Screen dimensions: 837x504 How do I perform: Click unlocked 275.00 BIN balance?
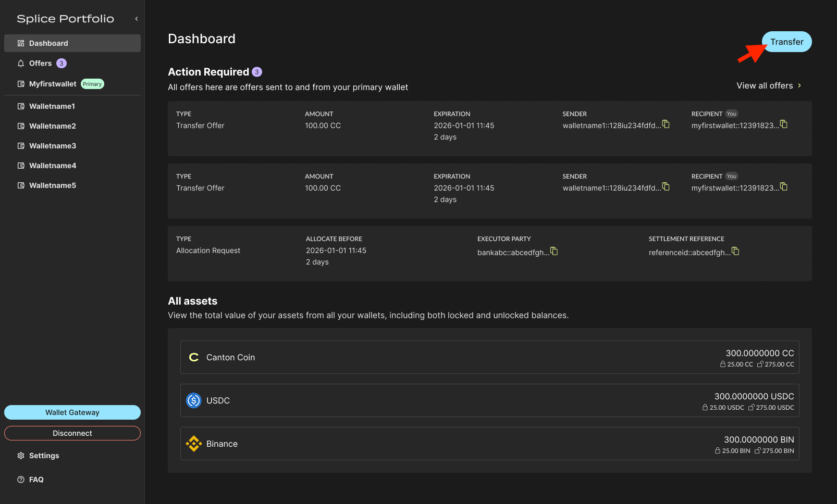pyautogui.click(x=774, y=451)
